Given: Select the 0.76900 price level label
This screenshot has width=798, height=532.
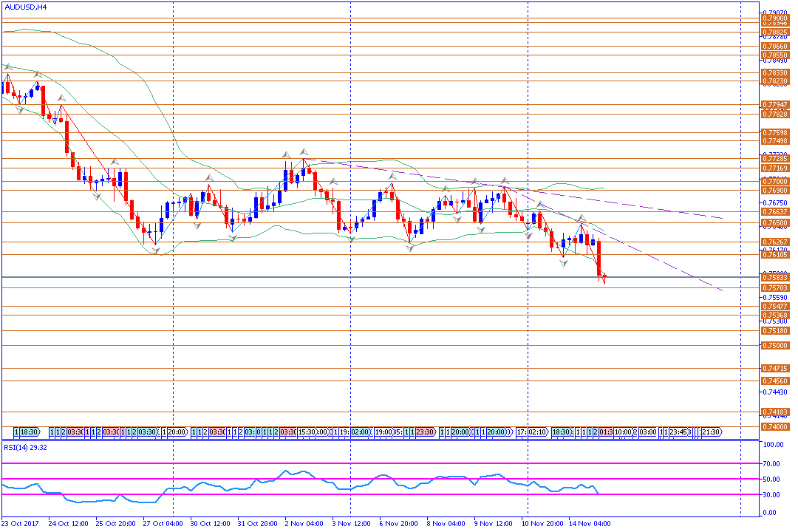Looking at the screenshot, I should [775, 191].
